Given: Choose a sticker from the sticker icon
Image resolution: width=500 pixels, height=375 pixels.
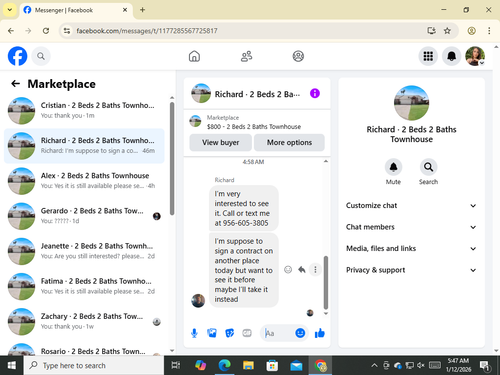Looking at the screenshot, I should click(x=230, y=333).
